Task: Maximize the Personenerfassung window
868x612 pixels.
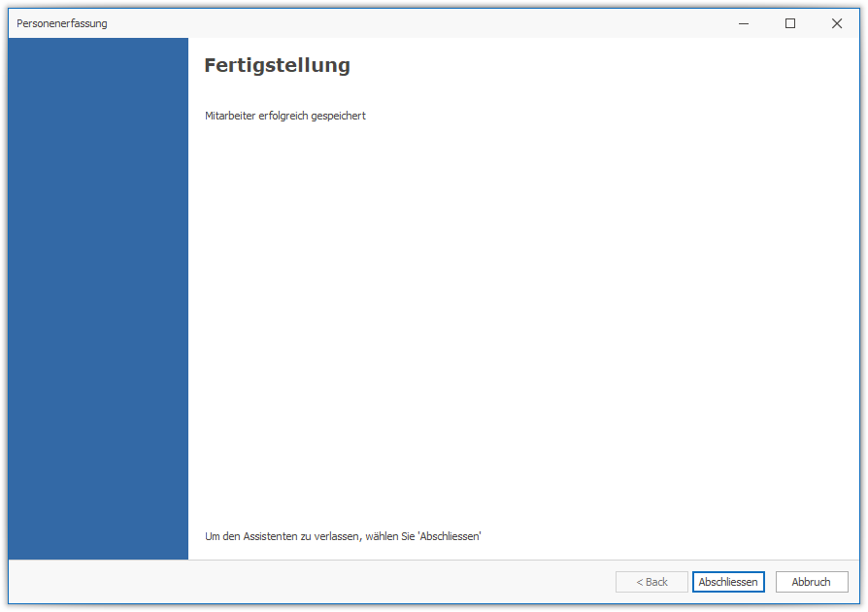Action: pos(789,23)
